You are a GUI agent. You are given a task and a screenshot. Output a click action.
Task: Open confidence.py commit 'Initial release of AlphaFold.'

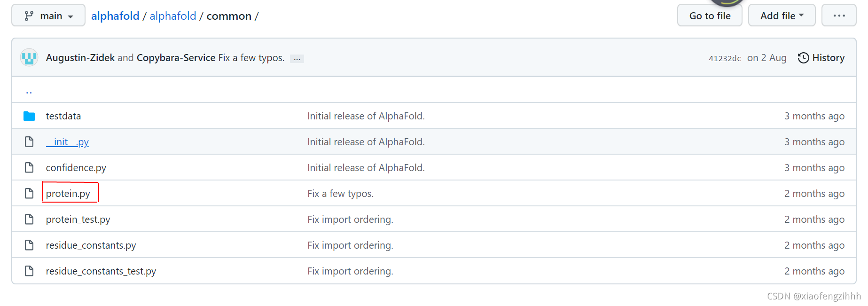click(366, 168)
